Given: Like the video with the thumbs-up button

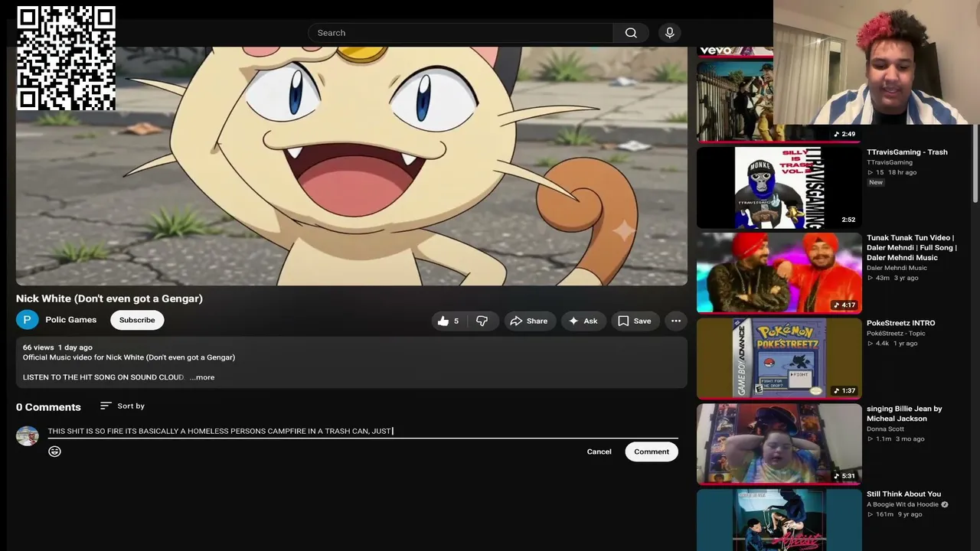Looking at the screenshot, I should pos(448,321).
